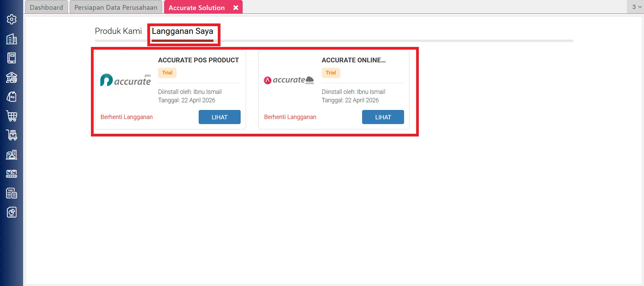Click install date text on Accurate Online card
644x286 pixels.
350,100
